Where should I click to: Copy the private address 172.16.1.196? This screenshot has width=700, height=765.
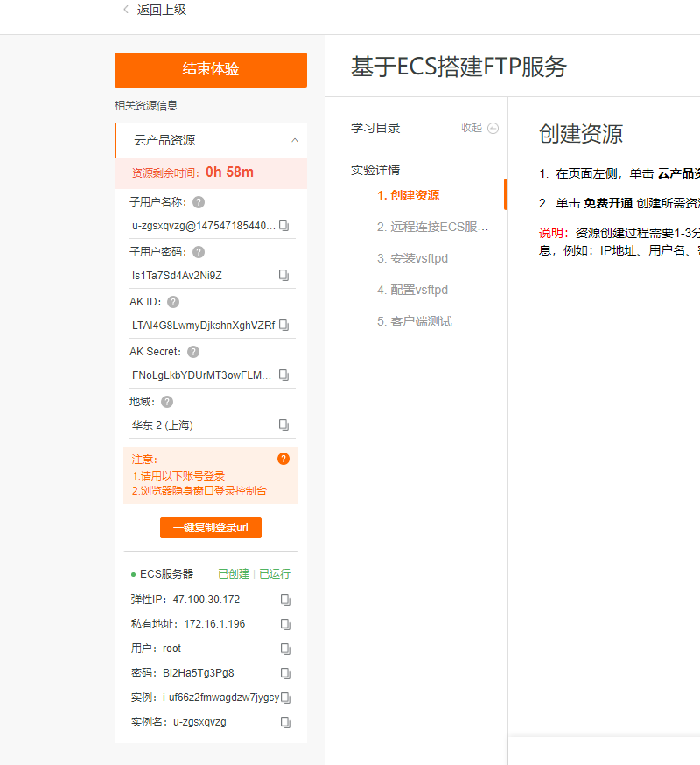285,624
